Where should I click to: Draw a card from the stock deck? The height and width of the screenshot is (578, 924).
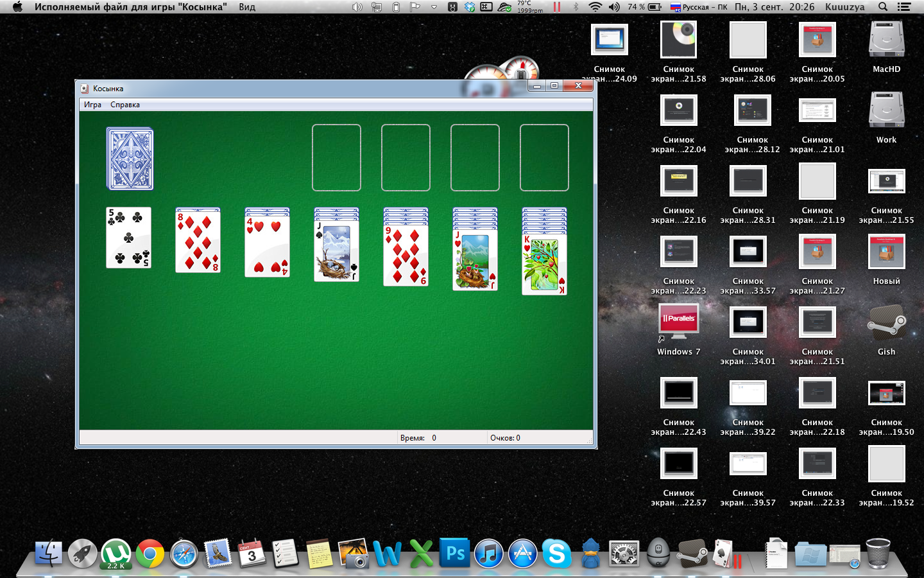pyautogui.click(x=130, y=159)
